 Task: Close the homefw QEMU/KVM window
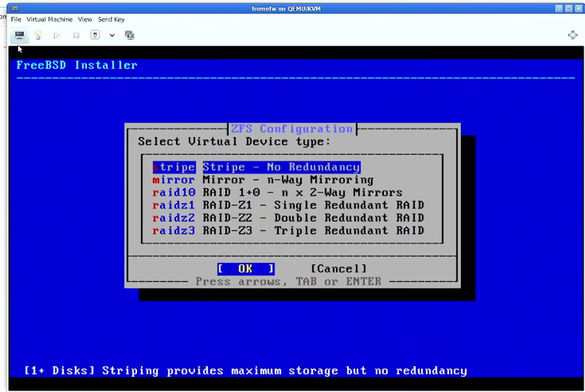(579, 8)
